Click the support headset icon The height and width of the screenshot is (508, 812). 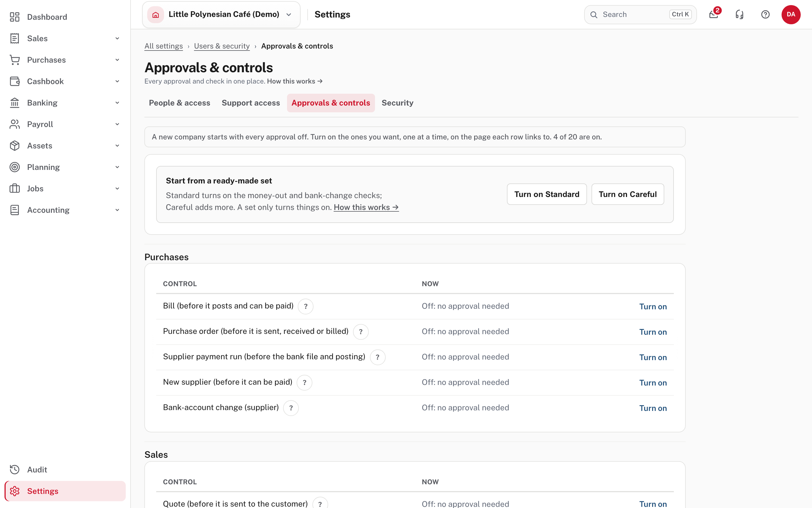point(740,14)
